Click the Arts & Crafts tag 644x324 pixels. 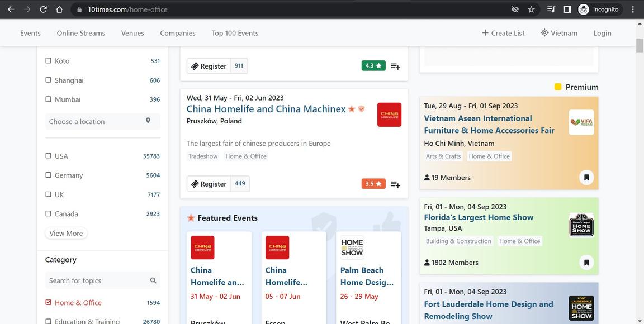coord(443,156)
